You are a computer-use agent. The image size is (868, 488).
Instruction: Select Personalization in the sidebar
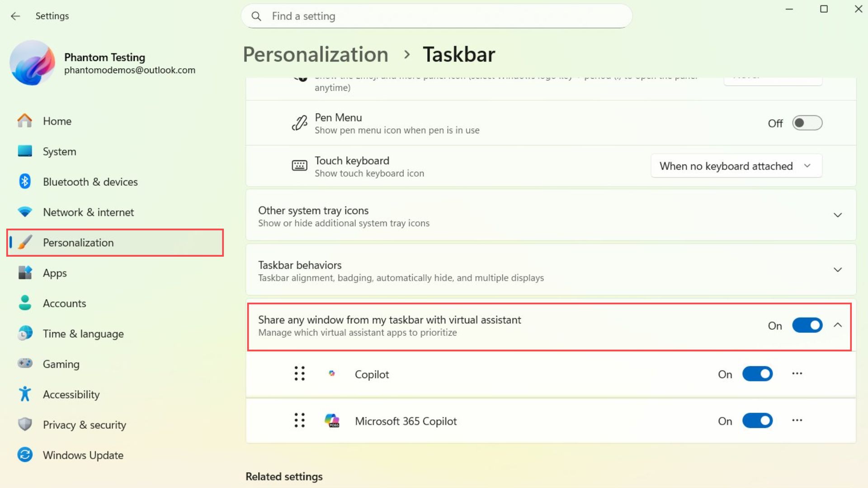pos(78,243)
